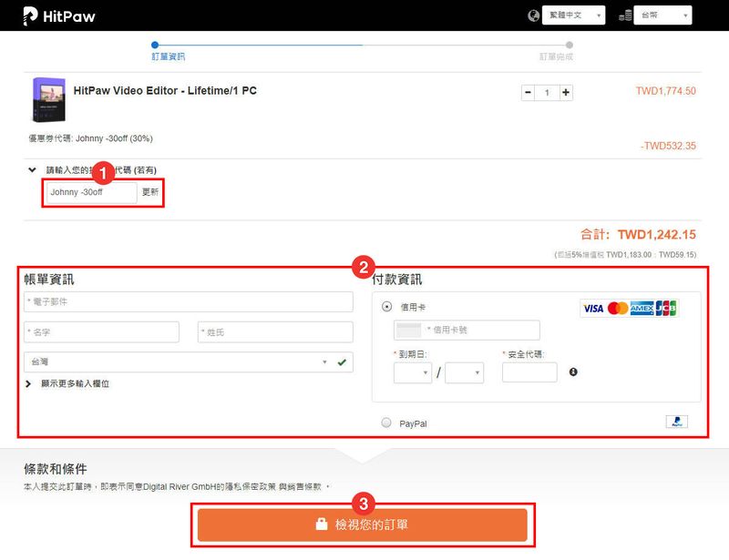729x560 pixels.
Task: Click the AMEX card icon
Action: point(642,309)
